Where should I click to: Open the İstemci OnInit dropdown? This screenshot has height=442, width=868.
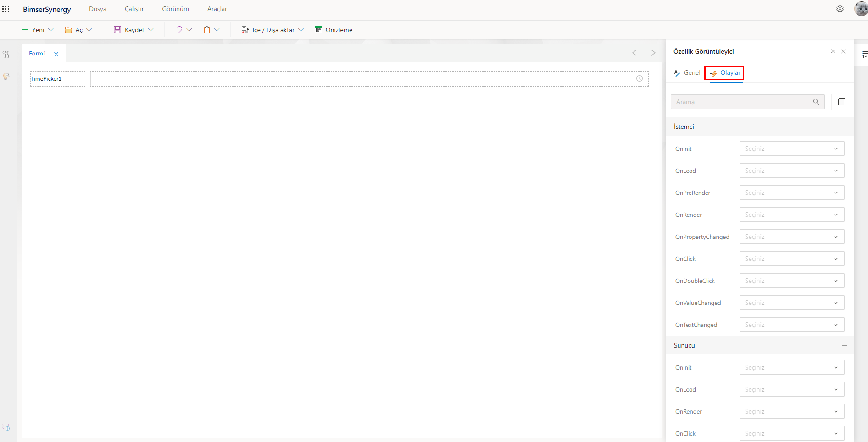pos(792,149)
